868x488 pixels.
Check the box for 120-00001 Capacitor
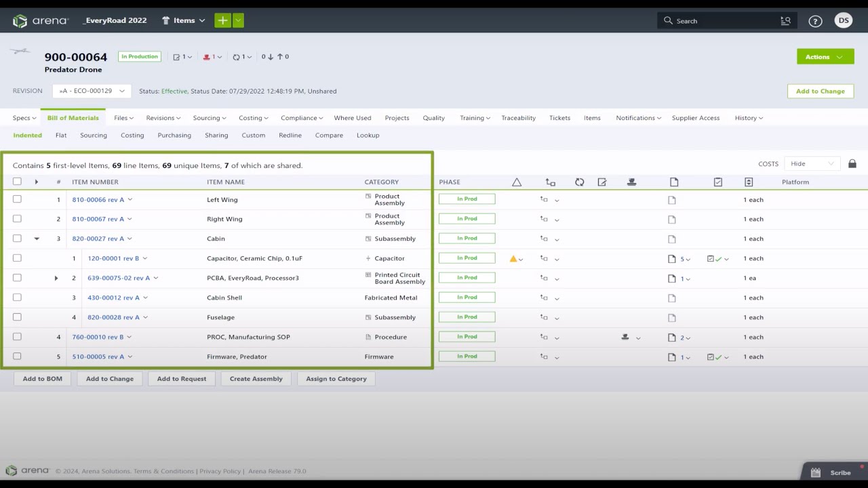pos(17,258)
